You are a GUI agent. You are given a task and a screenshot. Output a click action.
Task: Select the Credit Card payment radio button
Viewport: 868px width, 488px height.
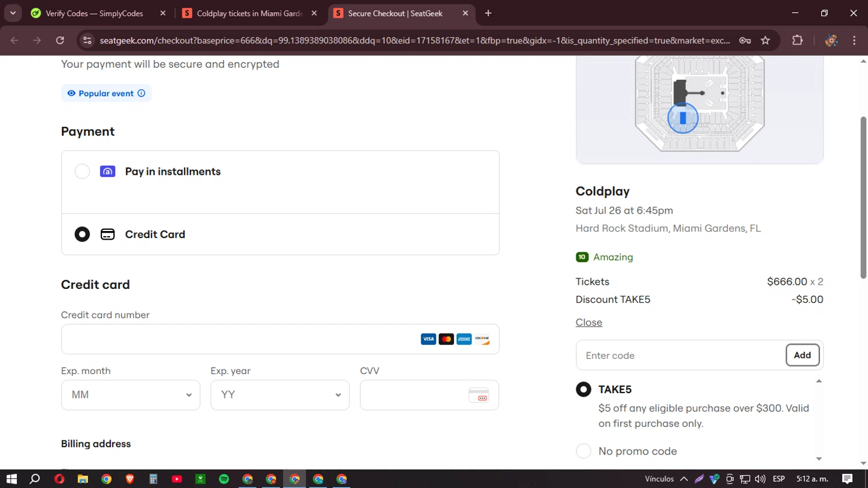coord(82,234)
